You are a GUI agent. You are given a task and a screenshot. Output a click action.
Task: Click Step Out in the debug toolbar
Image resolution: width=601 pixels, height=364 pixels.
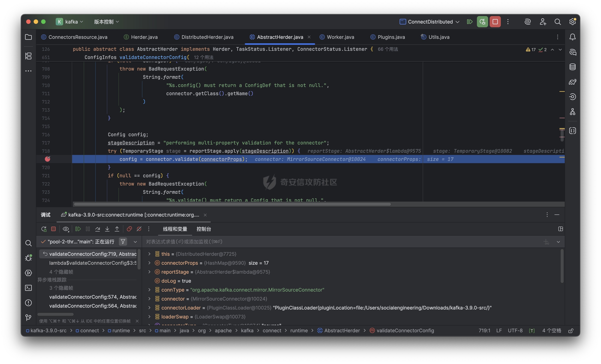click(x=117, y=229)
